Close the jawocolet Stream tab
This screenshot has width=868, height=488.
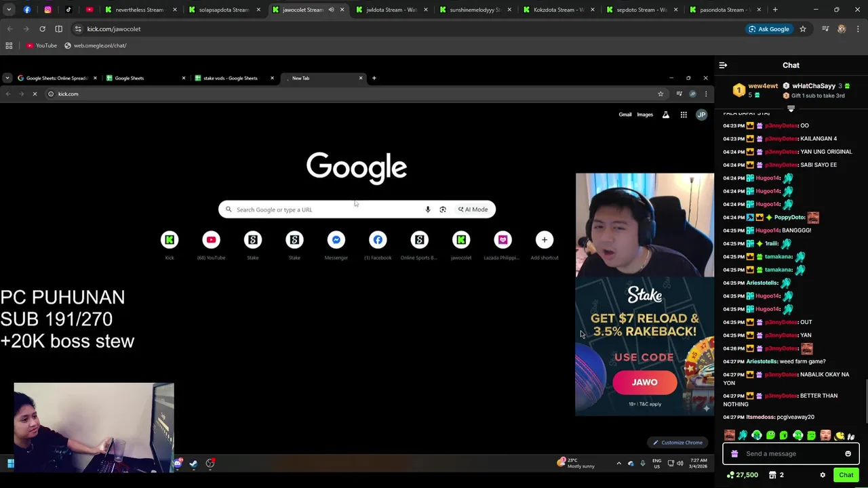[342, 9]
